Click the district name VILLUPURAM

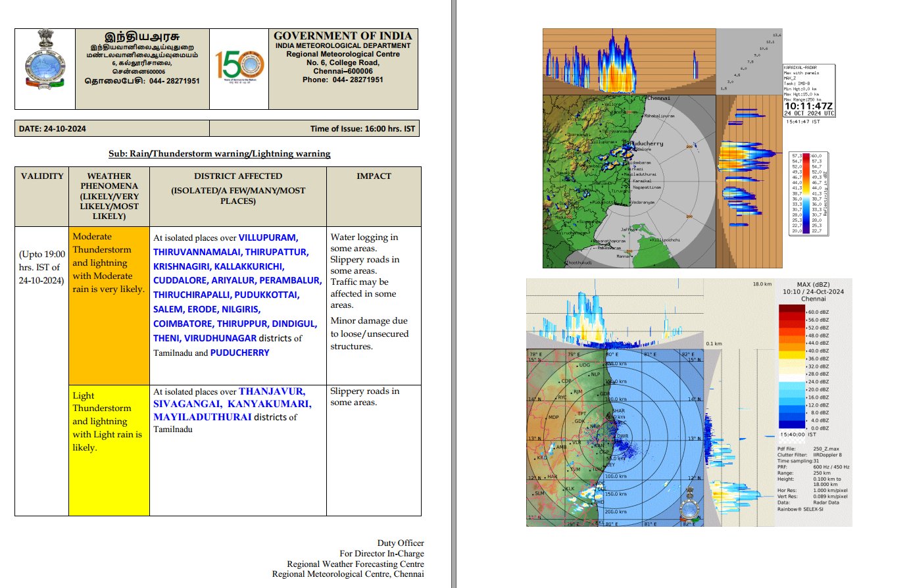tap(268, 237)
